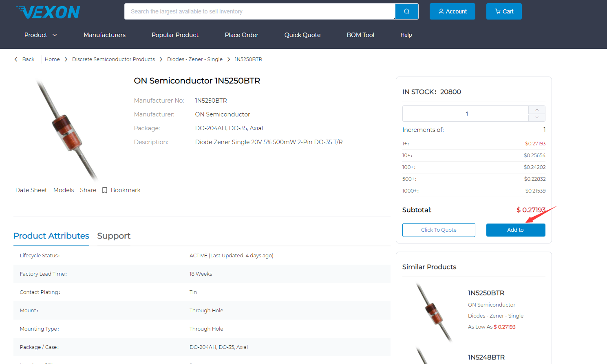
Task: Open Quick Quote page
Action: pos(302,35)
